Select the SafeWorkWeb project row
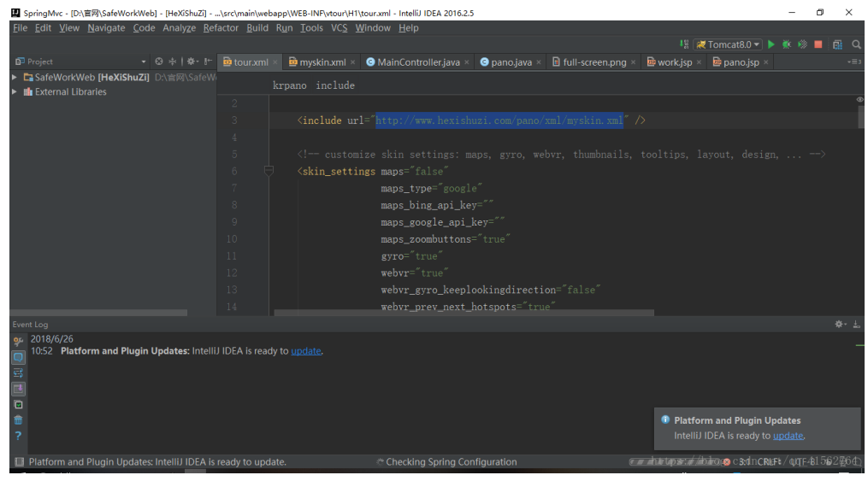 click(x=113, y=78)
